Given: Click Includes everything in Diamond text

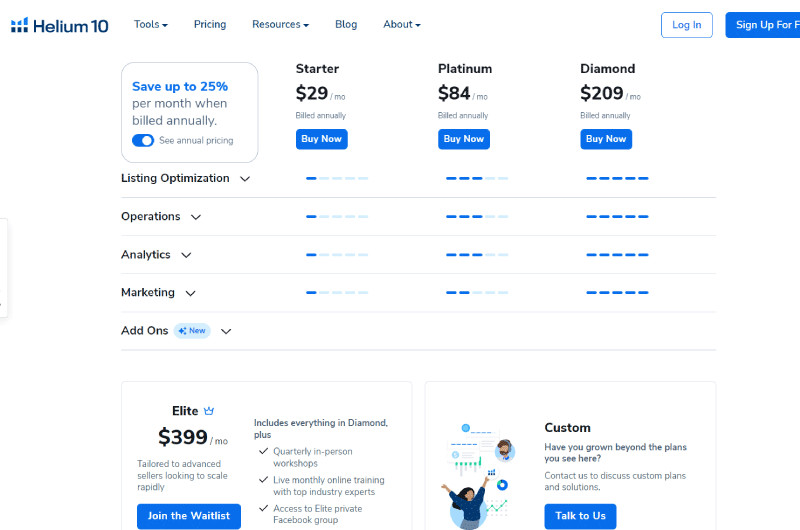Looking at the screenshot, I should pyautogui.click(x=321, y=428).
